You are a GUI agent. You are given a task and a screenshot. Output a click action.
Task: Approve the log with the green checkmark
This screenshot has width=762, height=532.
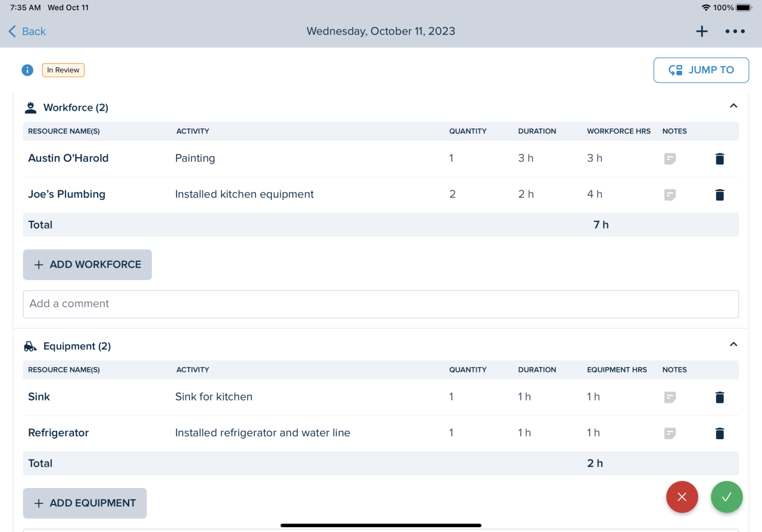point(726,497)
